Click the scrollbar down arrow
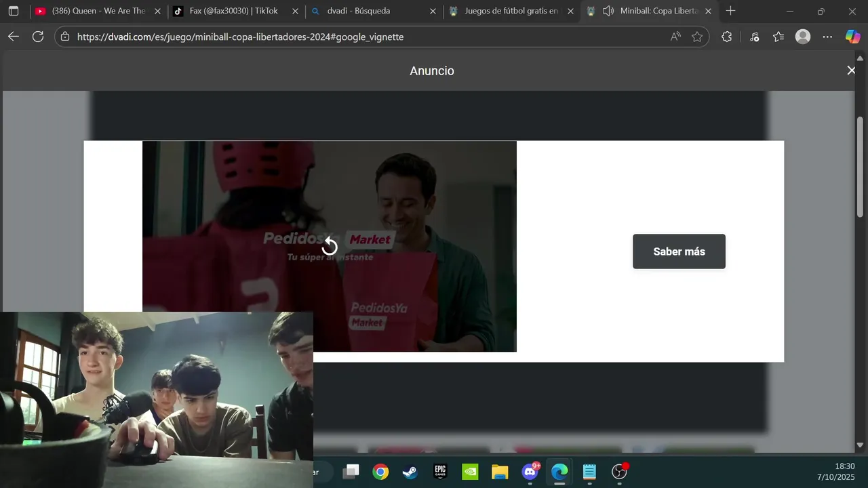 [860, 445]
